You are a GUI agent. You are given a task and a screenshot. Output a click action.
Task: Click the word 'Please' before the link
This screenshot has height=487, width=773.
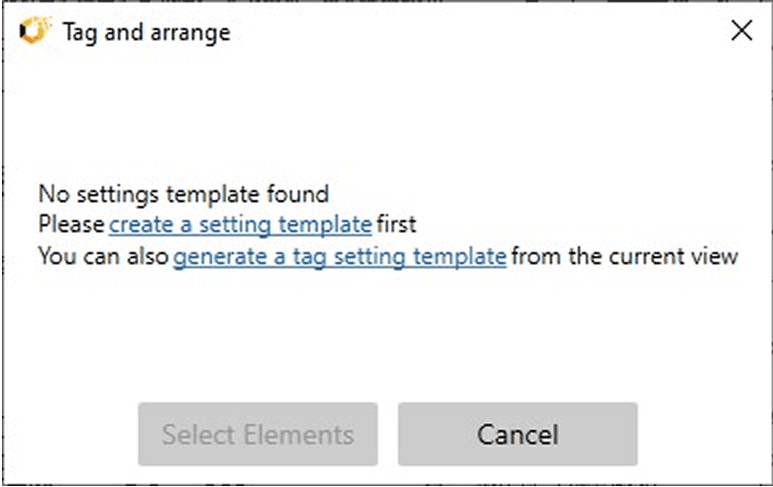[71, 224]
